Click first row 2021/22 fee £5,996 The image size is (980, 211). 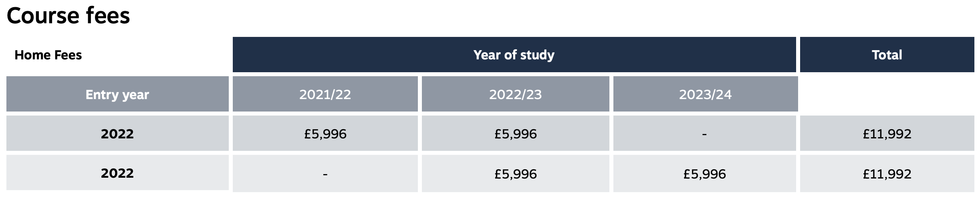click(325, 133)
